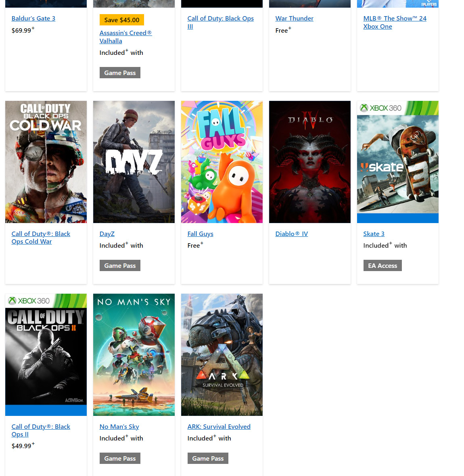This screenshot has width=464, height=476.
Task: Select the DayZ cover image
Action: coord(134,162)
